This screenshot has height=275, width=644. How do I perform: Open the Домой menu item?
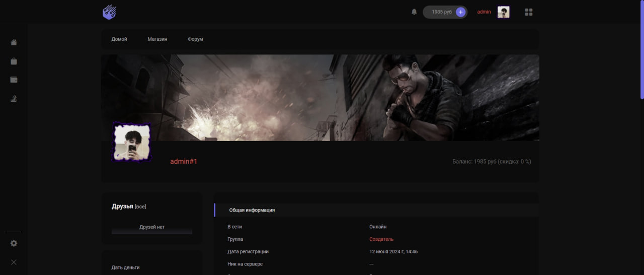pos(119,39)
